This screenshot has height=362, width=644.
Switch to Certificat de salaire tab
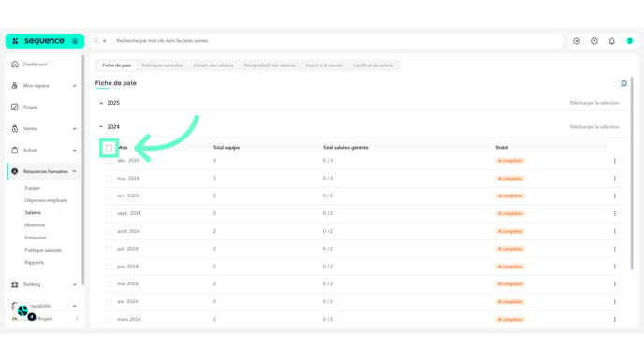point(373,65)
